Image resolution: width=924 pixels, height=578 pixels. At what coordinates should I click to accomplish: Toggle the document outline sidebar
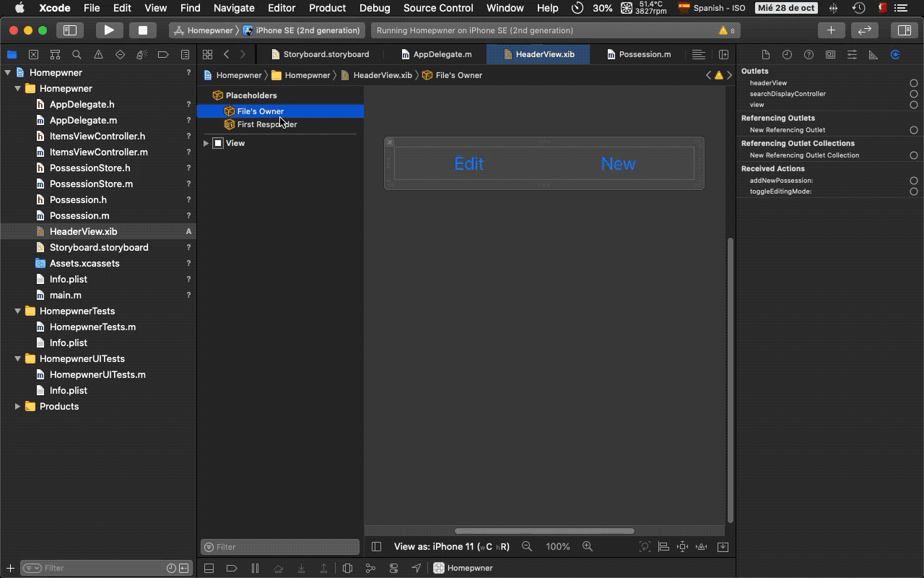[x=376, y=547]
